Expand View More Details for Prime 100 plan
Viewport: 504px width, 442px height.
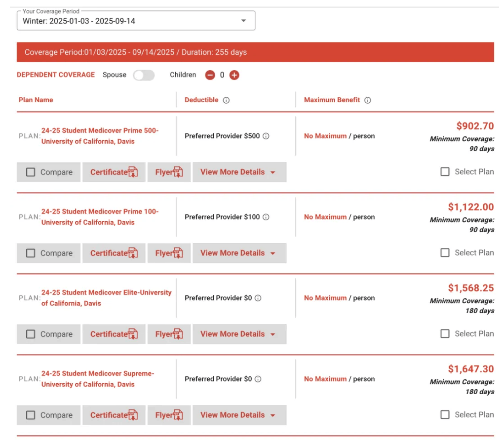click(239, 253)
